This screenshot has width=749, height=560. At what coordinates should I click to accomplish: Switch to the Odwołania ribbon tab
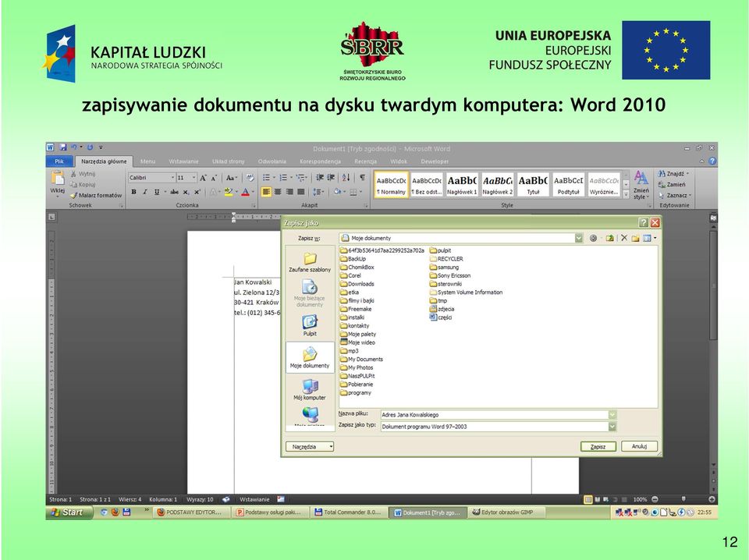[272, 161]
